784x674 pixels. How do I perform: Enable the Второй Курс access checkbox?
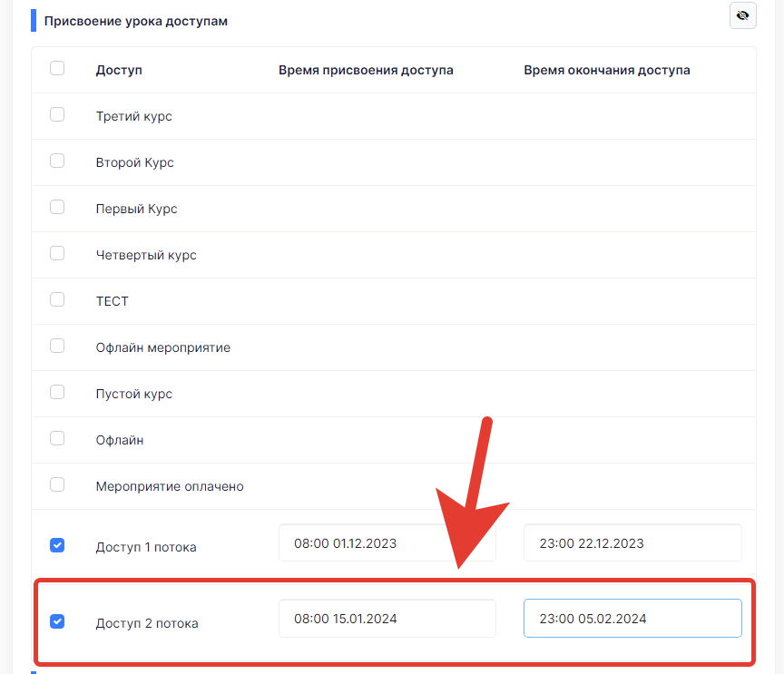coord(57,161)
